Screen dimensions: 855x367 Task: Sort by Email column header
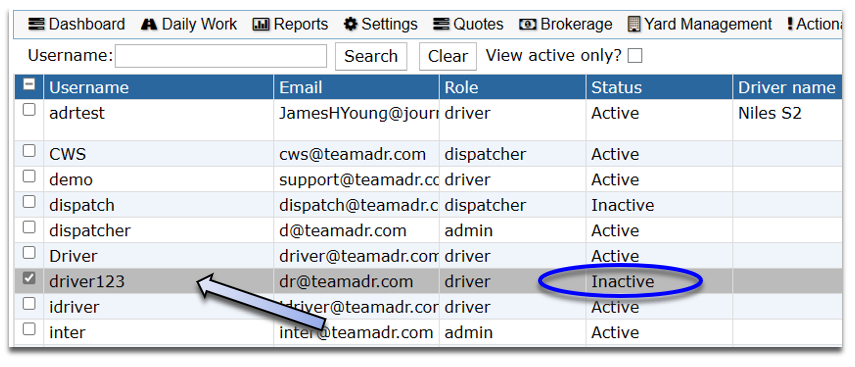[357, 87]
